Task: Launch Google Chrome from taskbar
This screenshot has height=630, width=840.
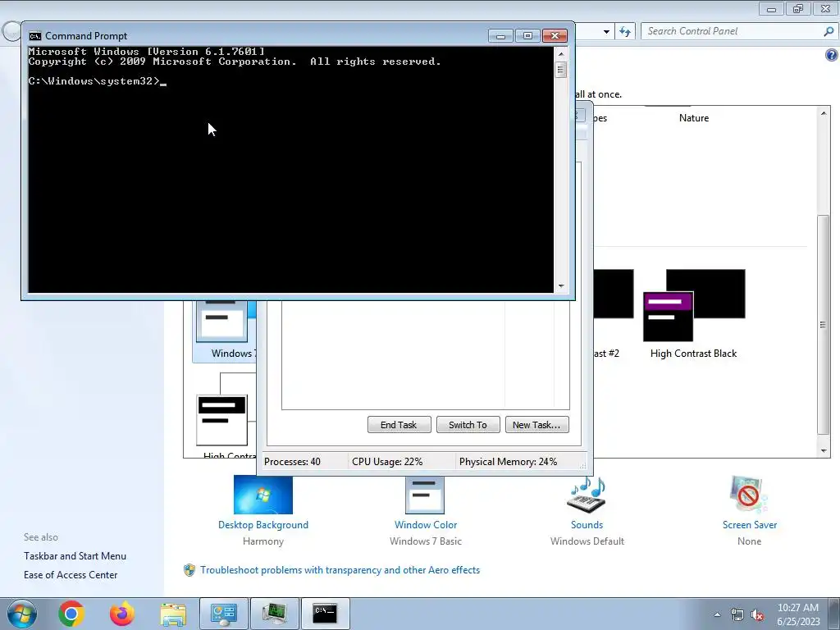Action: pyautogui.click(x=71, y=614)
